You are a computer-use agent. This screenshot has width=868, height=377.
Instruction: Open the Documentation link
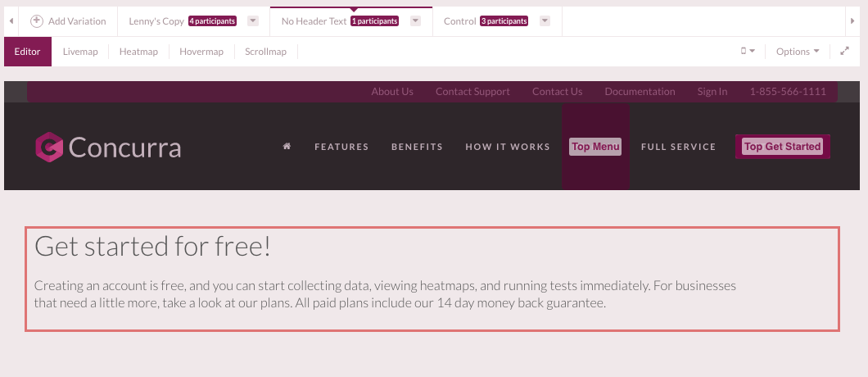(640, 92)
